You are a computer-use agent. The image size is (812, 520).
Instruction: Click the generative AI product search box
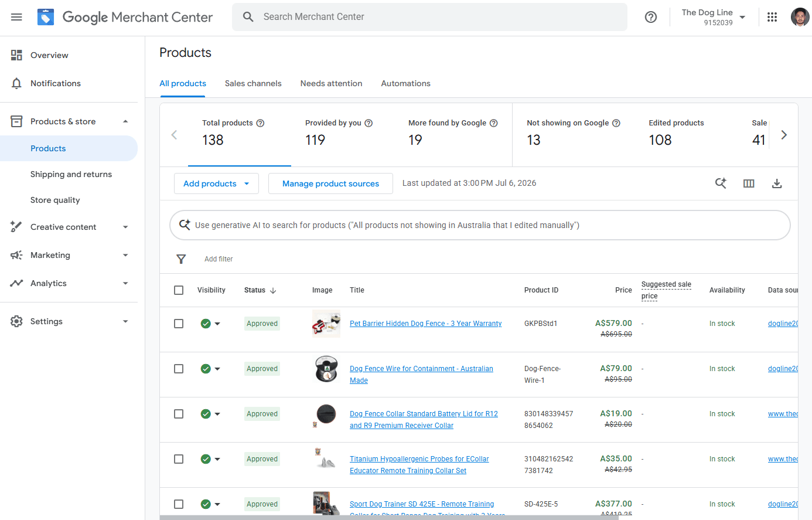coord(480,225)
